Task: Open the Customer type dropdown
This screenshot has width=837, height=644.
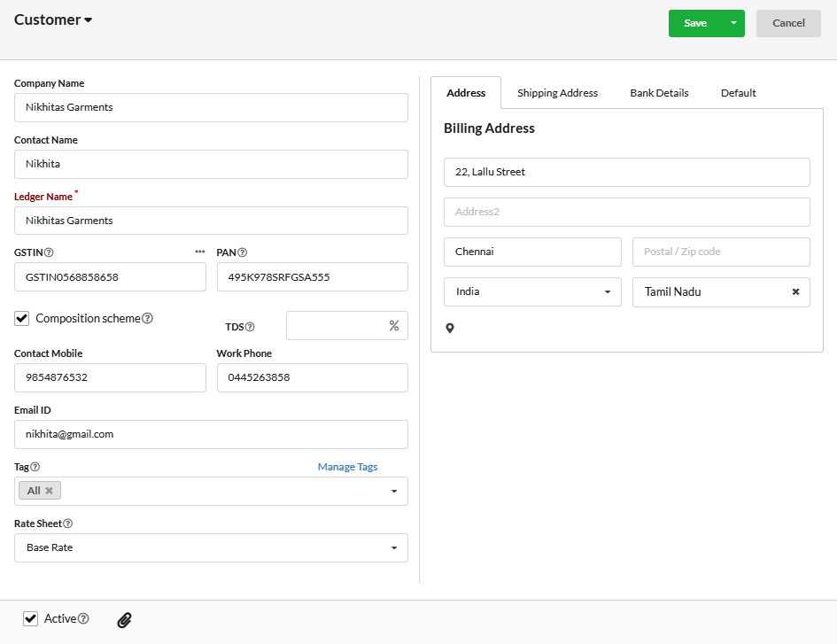Action: click(53, 19)
